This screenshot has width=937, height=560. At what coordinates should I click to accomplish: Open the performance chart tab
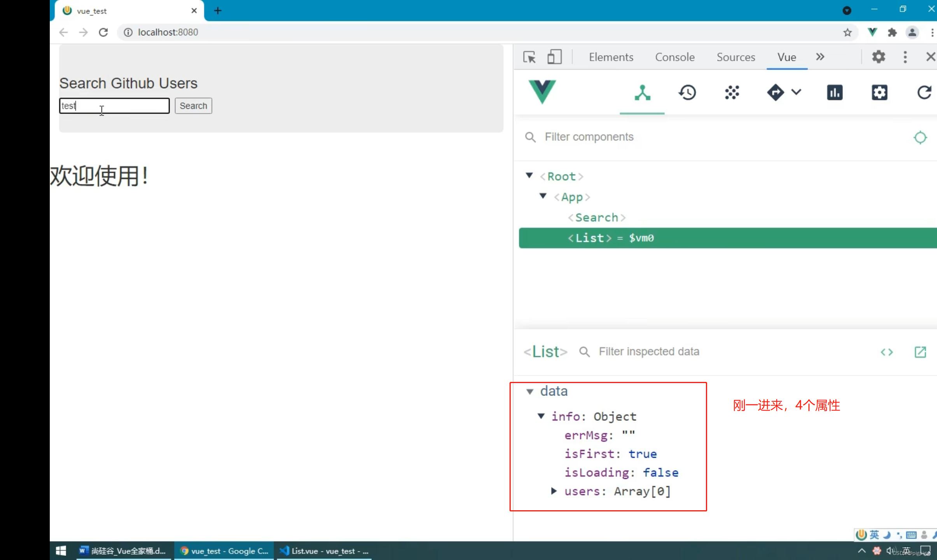834,93
